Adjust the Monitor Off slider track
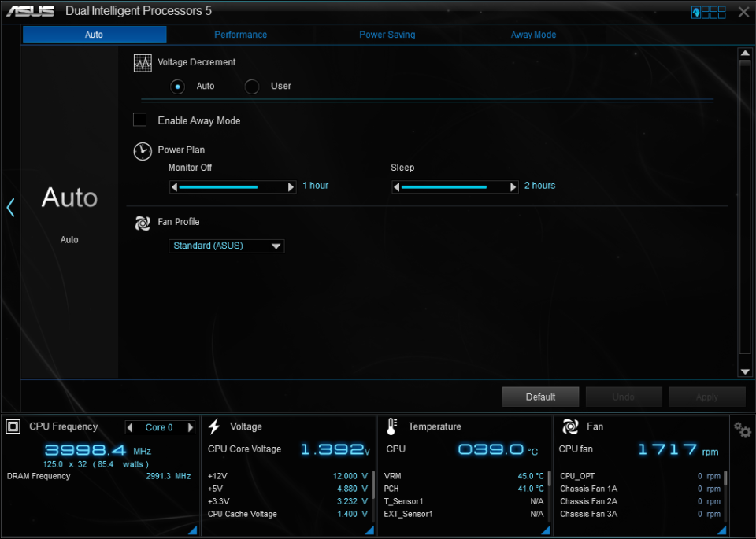This screenshot has height=539, width=756. pyautogui.click(x=232, y=187)
